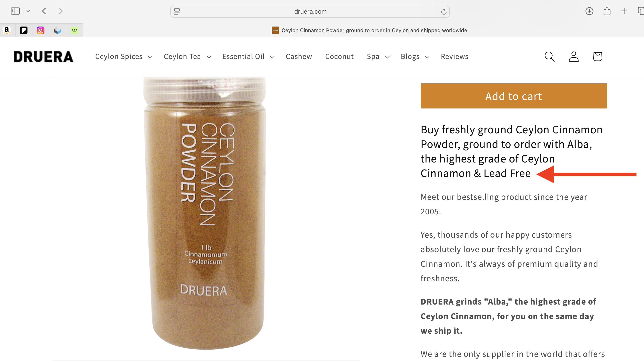Screen dimensions: 644x363
Task: Open the Cashew menu item
Action: tap(299, 57)
